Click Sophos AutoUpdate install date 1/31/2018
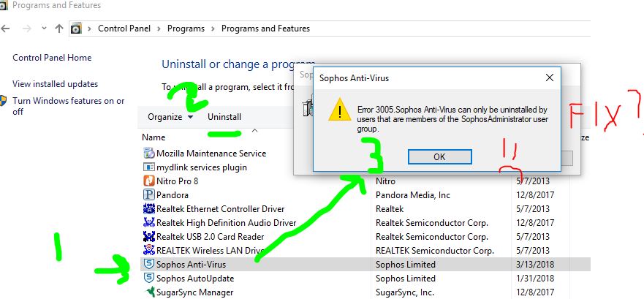The image size is (644, 299). click(535, 279)
